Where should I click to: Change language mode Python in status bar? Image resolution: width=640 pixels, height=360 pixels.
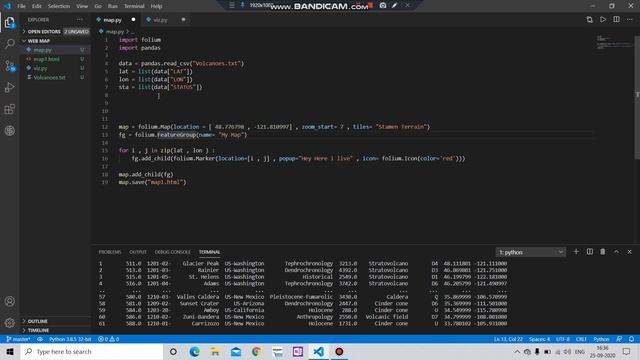coord(601,339)
